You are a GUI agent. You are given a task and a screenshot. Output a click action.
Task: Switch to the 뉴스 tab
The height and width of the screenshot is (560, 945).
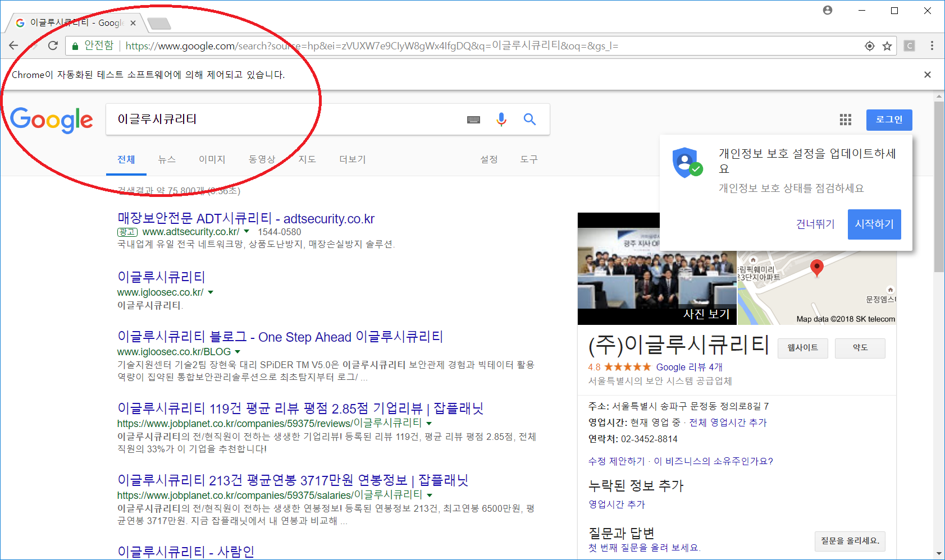[x=167, y=159]
